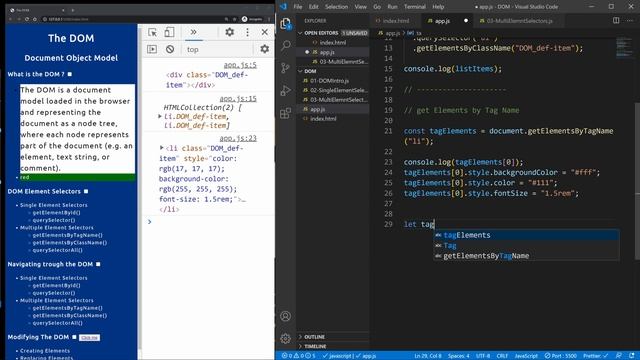This screenshot has height=360, width=640.
Task: Click the minimap in the VS Code editor
Action: pos(624,48)
